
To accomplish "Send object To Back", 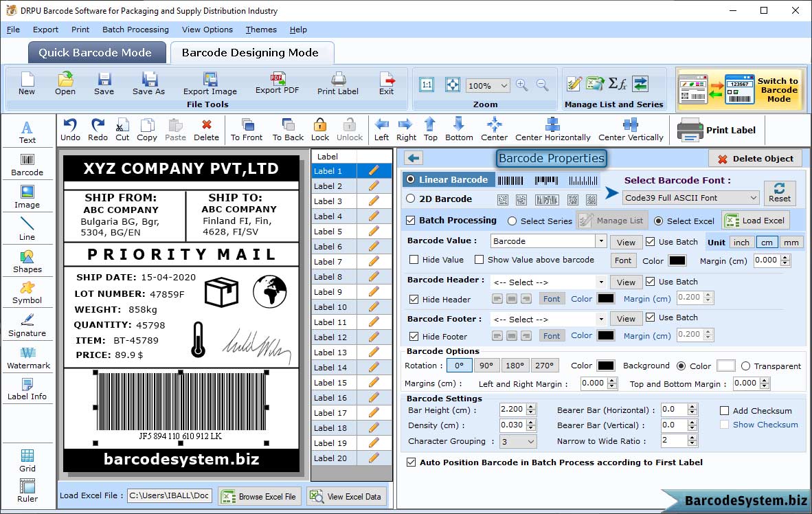I will (288, 130).
